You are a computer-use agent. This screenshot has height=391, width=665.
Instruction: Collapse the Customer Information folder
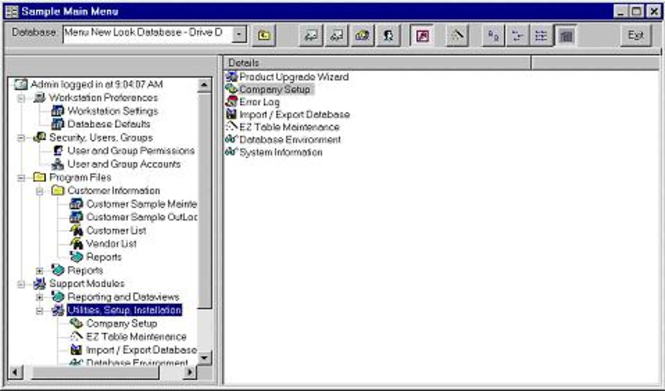(39, 191)
